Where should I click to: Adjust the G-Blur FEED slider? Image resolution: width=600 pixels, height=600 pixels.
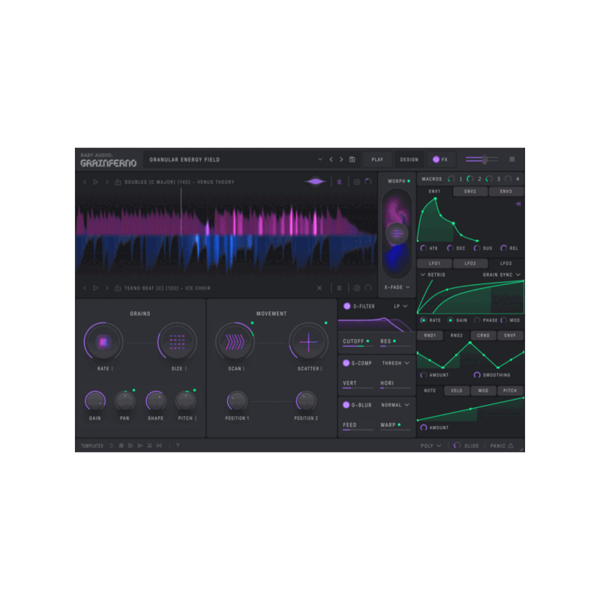[358, 430]
